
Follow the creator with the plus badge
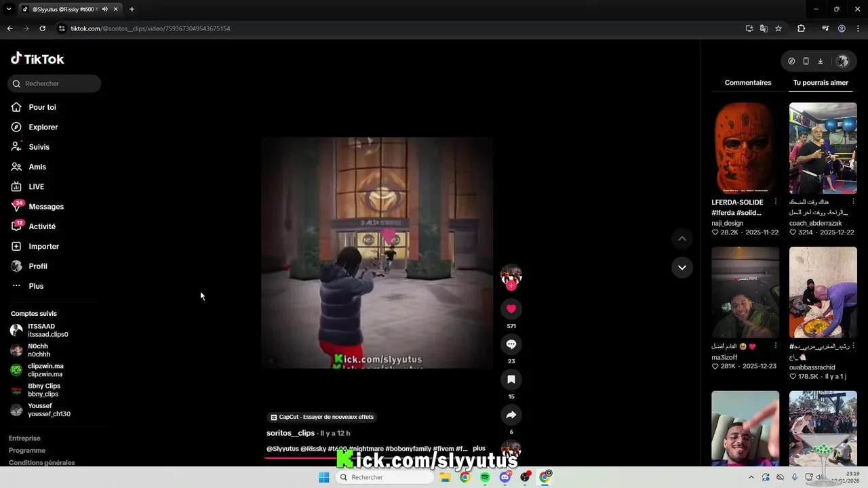[511, 286]
